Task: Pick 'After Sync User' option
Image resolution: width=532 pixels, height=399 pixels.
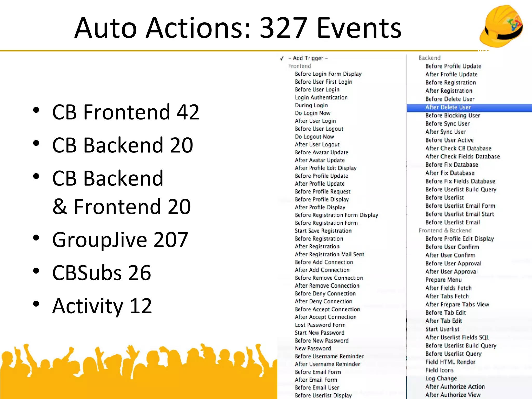Action: pos(446,132)
